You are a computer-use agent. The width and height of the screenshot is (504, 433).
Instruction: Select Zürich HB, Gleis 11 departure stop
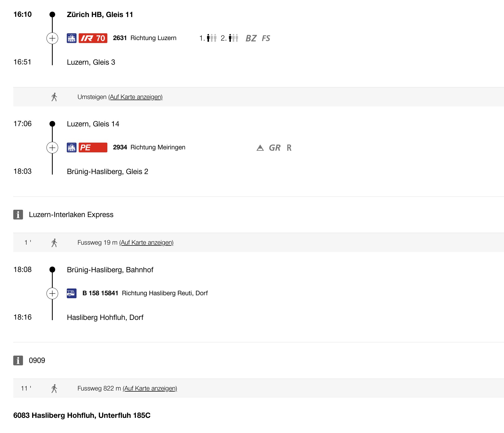100,15
